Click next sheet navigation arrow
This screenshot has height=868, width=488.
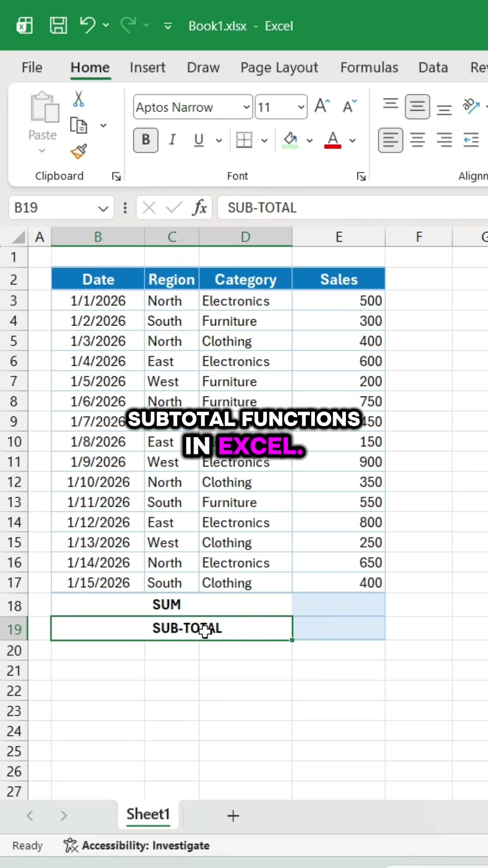coord(64,816)
